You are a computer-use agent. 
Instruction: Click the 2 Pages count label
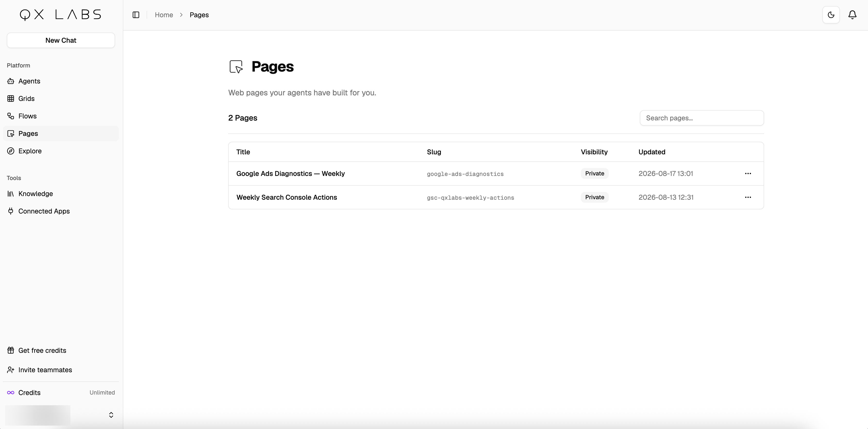coord(243,118)
